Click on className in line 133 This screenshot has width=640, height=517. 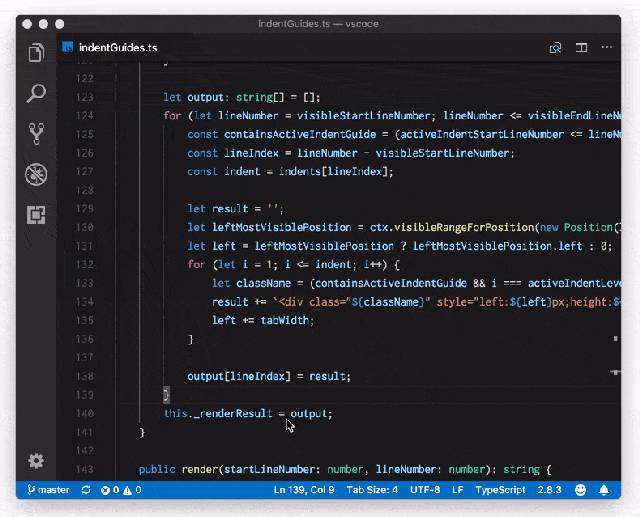[264, 283]
